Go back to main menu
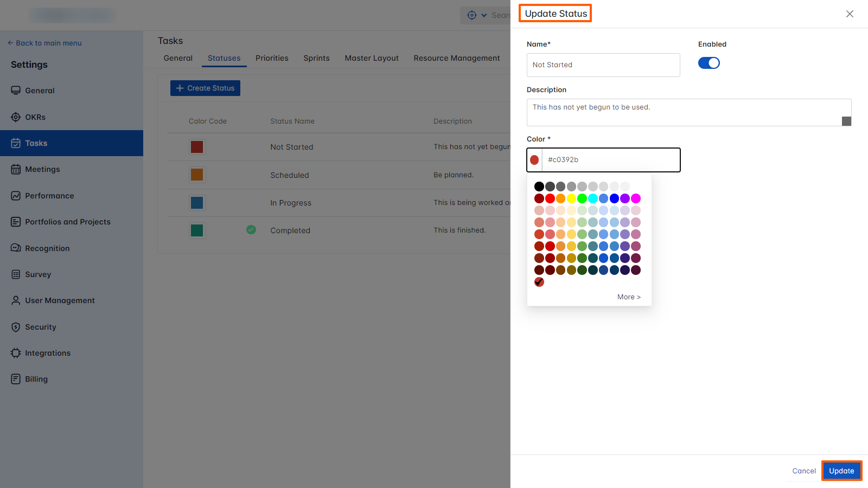The height and width of the screenshot is (488, 868). 44,43
